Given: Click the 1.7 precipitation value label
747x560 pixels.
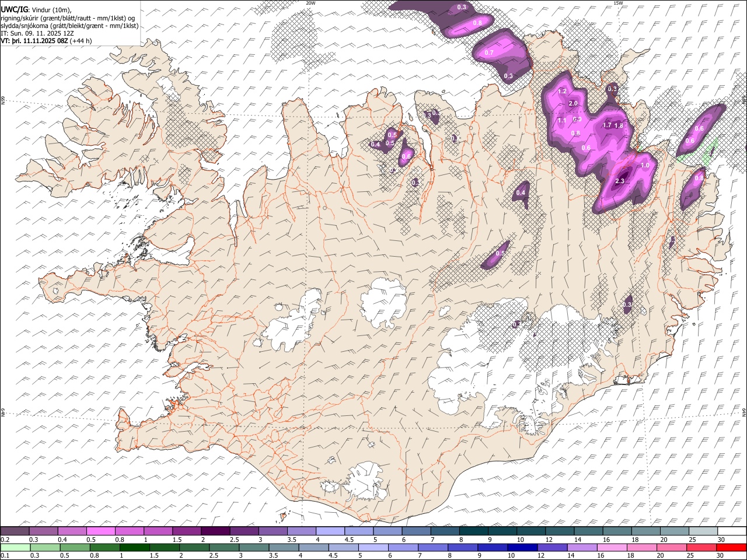Looking at the screenshot, I should point(607,125).
